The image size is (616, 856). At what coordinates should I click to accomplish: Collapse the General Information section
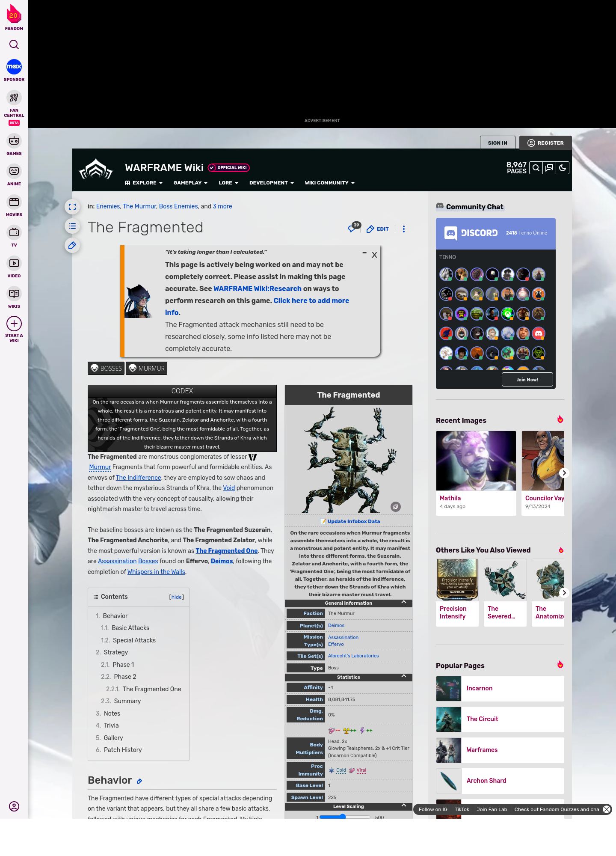404,602
